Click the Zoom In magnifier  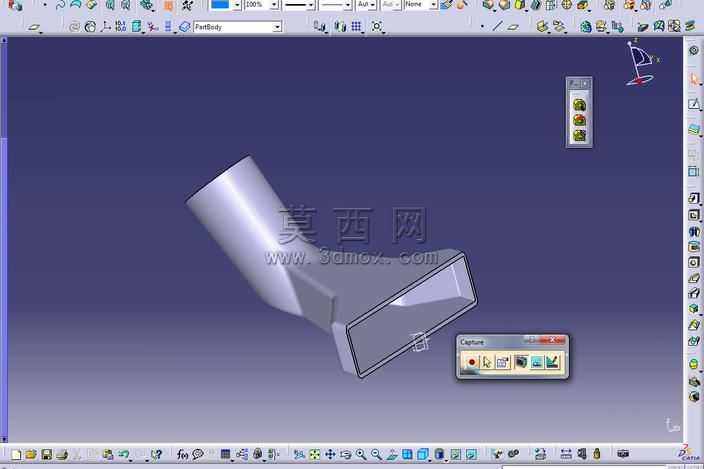[361, 455]
